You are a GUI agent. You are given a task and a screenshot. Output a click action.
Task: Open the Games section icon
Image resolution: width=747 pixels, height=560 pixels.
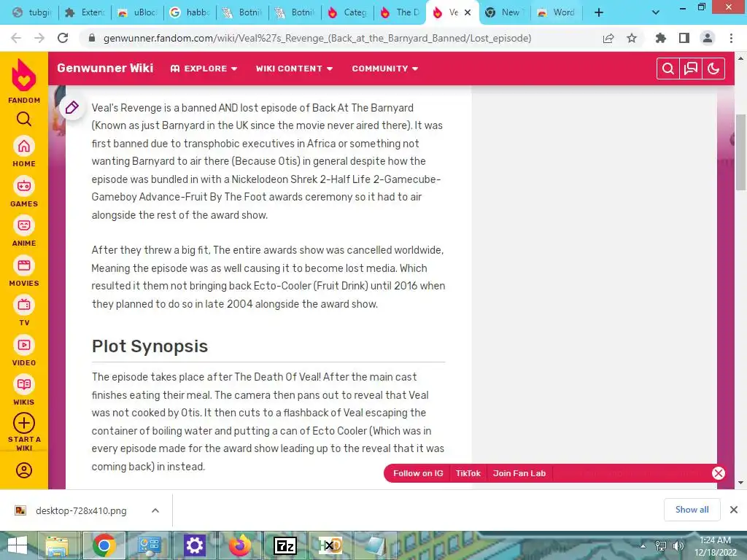pyautogui.click(x=24, y=186)
